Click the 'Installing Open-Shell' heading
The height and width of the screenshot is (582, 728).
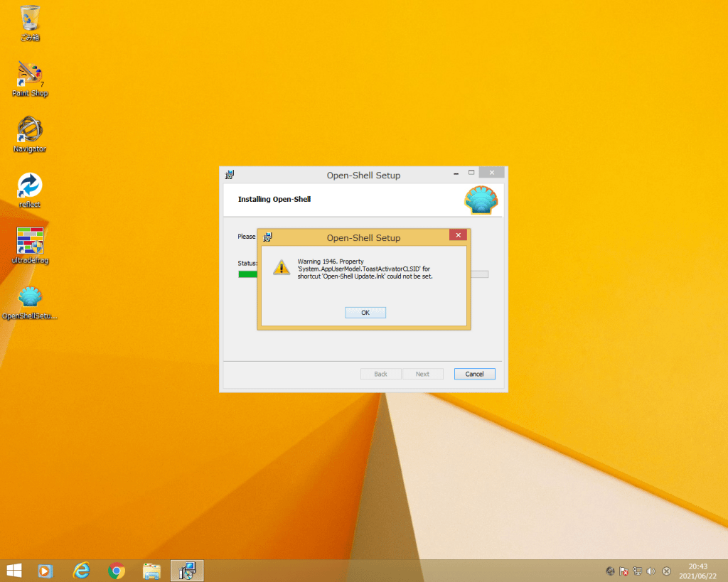[274, 199]
